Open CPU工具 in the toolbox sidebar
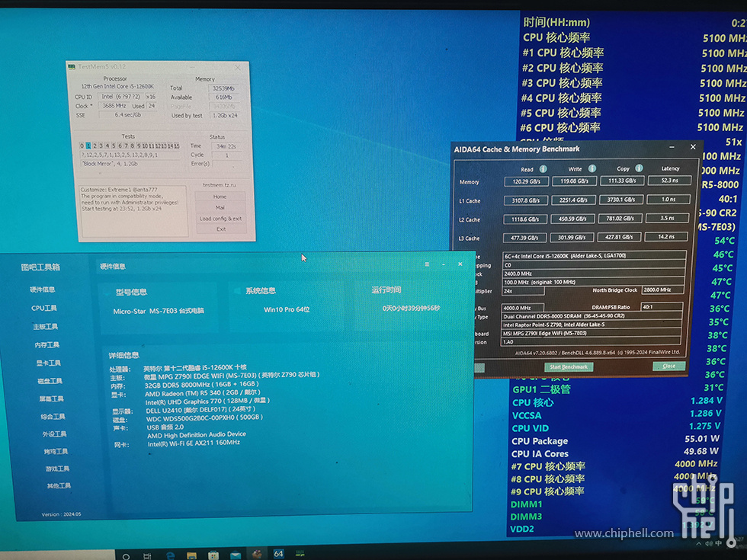 [44, 308]
